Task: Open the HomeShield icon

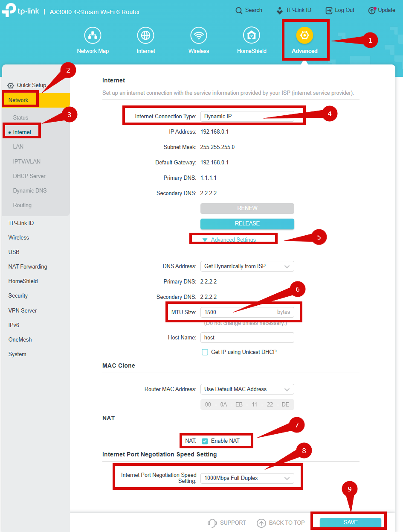Action: [252, 35]
